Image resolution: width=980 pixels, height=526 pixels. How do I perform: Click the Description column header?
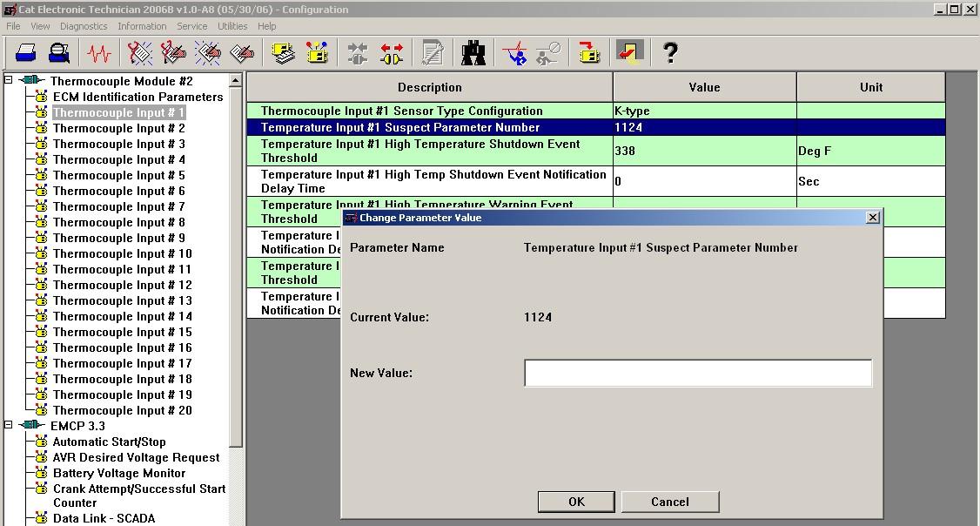pos(430,88)
